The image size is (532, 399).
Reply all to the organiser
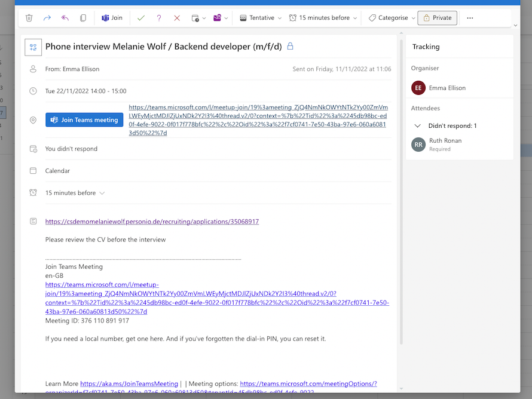pyautogui.click(x=65, y=18)
